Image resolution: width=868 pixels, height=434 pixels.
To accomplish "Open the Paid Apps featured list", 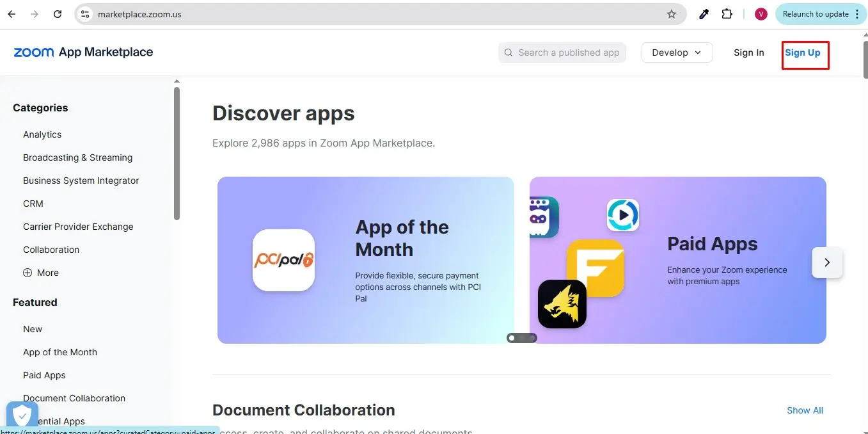I will [44, 375].
